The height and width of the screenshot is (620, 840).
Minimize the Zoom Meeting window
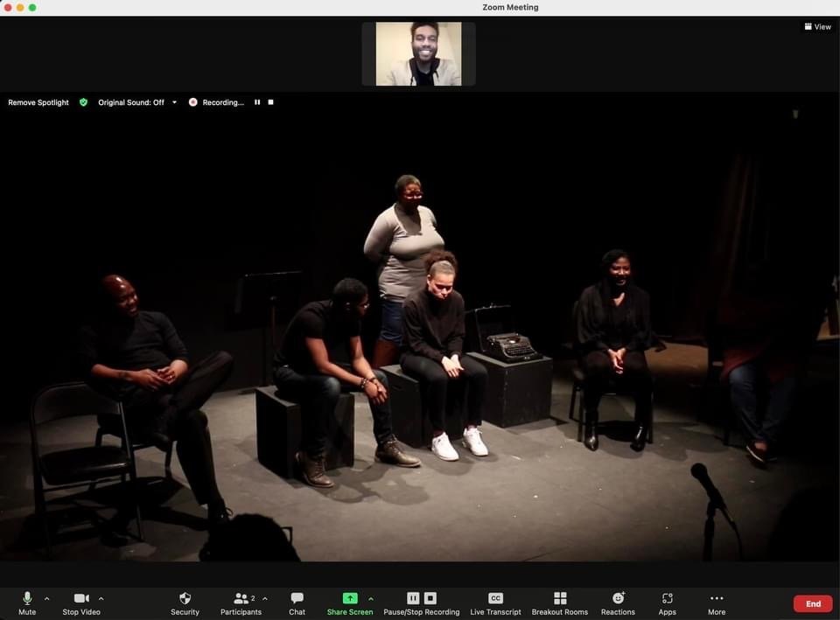(x=20, y=8)
